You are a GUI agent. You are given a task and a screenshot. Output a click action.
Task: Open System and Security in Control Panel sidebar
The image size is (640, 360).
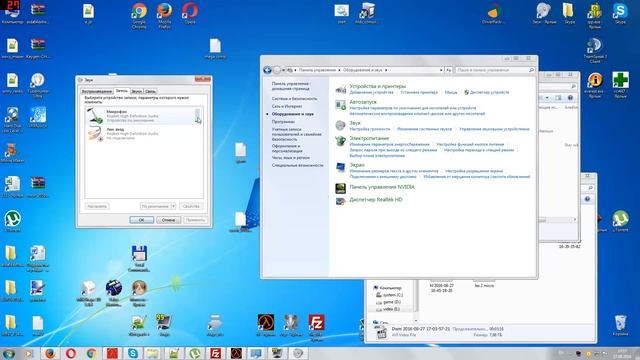click(294, 99)
